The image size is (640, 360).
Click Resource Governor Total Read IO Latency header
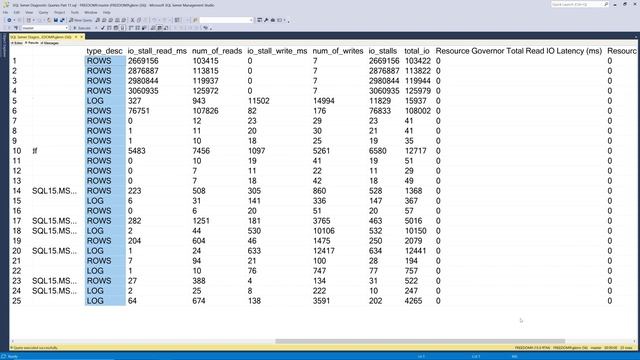pyautogui.click(x=519, y=51)
